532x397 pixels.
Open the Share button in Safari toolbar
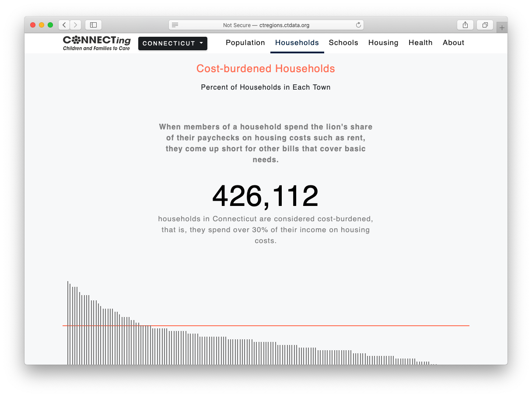pos(465,25)
